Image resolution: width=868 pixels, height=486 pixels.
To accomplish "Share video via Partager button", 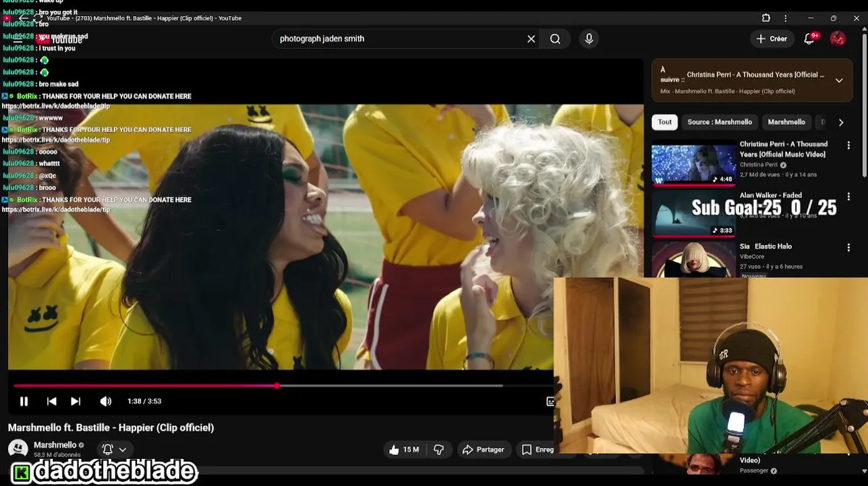I will pyautogui.click(x=483, y=450).
